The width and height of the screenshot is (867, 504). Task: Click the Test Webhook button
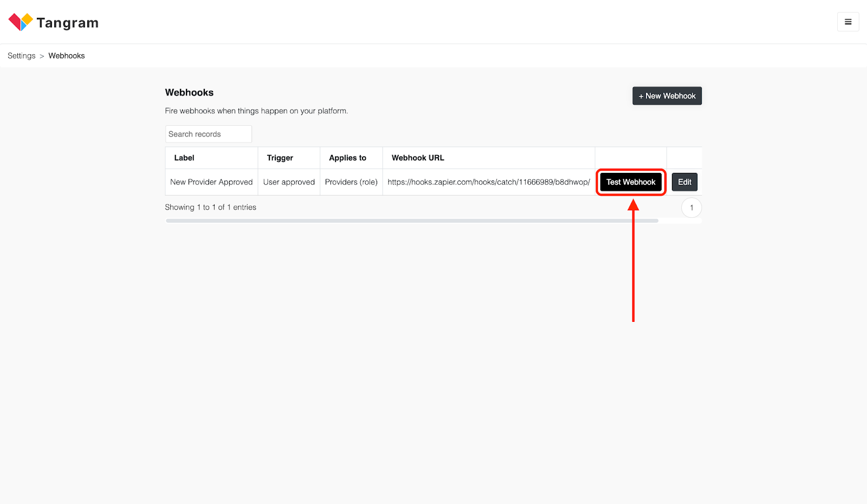coord(631,182)
